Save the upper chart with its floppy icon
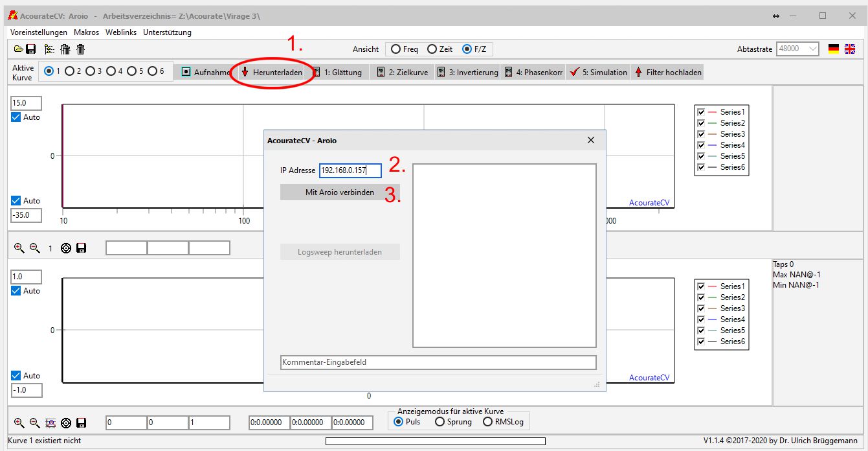 [82, 248]
